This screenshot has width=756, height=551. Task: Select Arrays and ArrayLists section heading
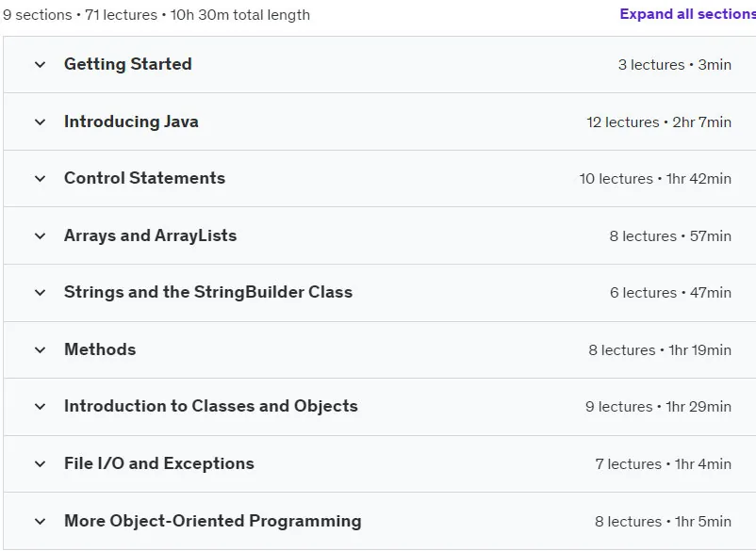(151, 235)
